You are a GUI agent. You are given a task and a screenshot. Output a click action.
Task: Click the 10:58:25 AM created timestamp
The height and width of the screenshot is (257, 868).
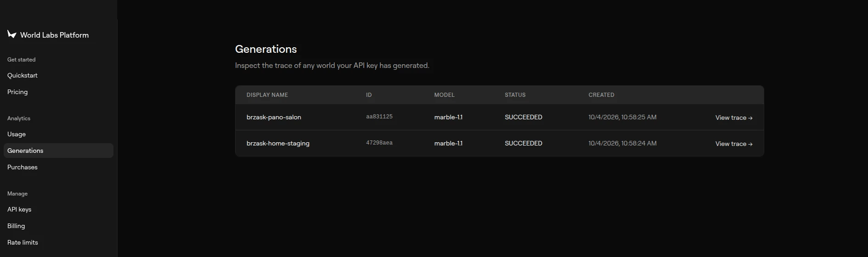click(622, 117)
